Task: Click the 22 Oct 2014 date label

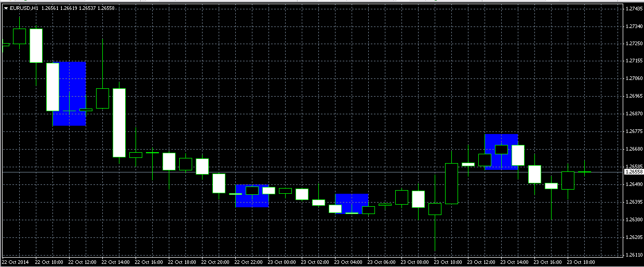Action: pos(16,262)
